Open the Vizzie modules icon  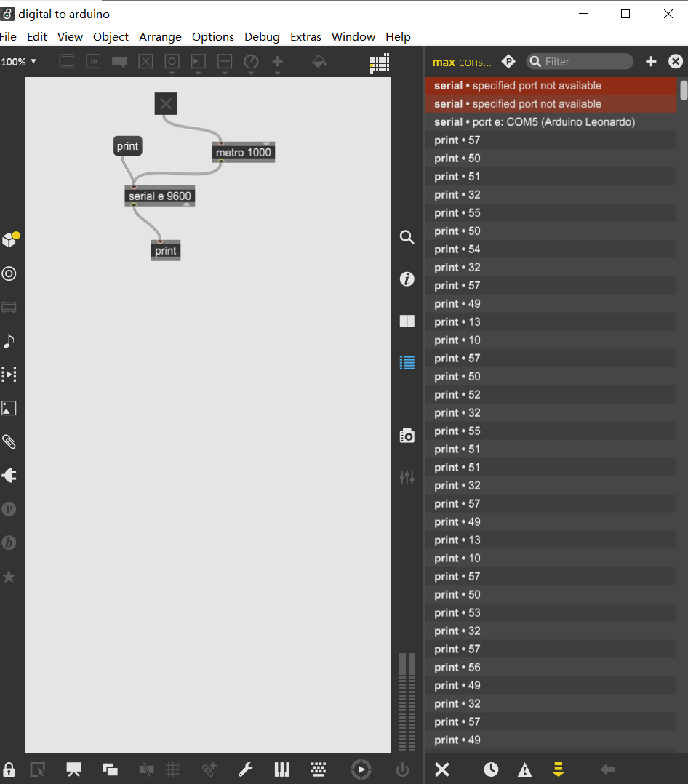(9, 509)
